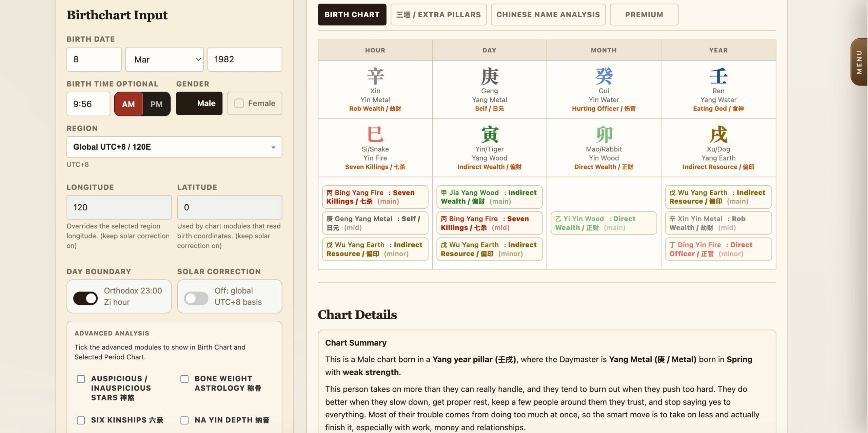
Task: Click Hour hidden stem Geng Yang Metal (mid)
Action: [375, 223]
